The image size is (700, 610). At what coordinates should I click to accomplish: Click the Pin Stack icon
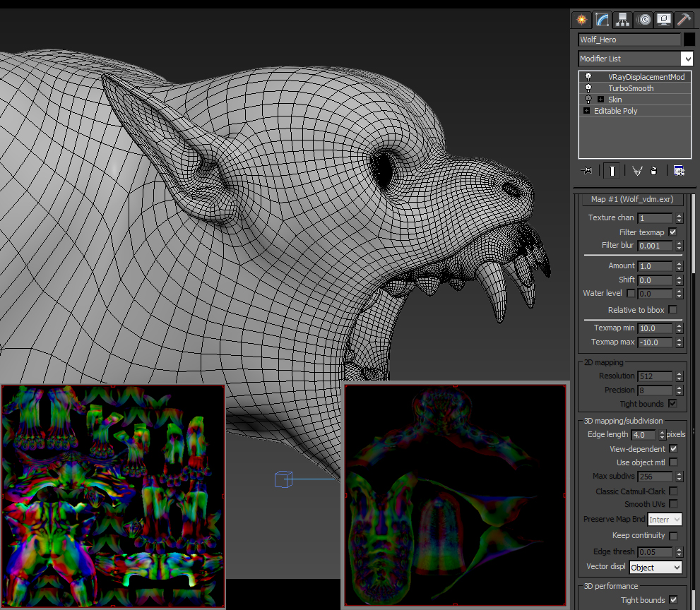(x=587, y=170)
